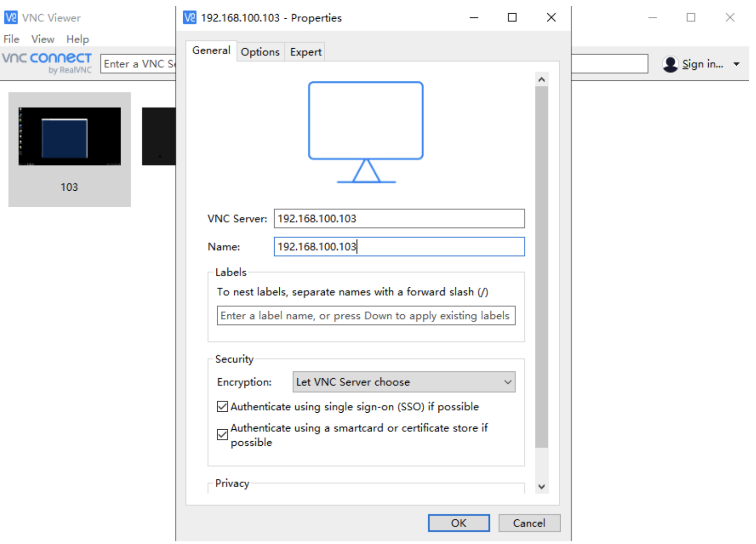Switch to the General tab
Viewport: 756px width, 544px height.
[211, 50]
